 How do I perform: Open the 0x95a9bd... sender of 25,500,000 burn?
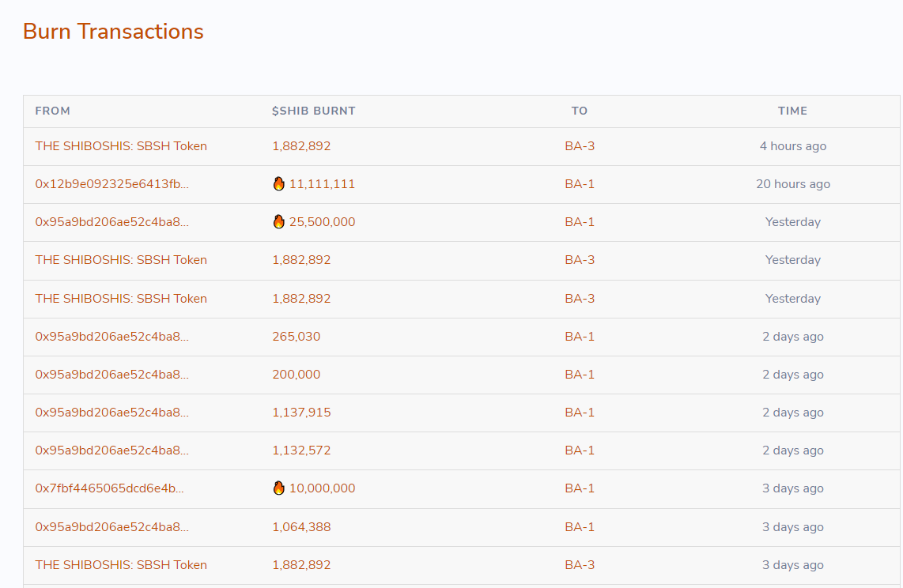[x=111, y=222]
